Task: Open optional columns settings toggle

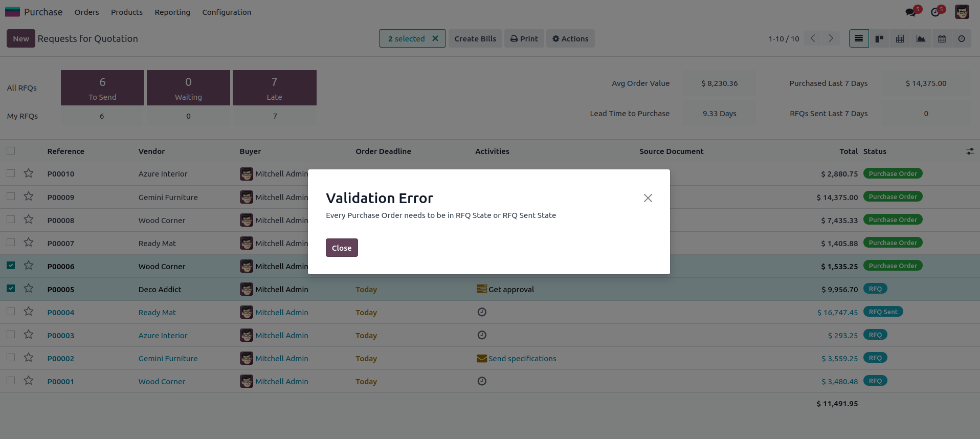Action: pyautogui.click(x=970, y=151)
